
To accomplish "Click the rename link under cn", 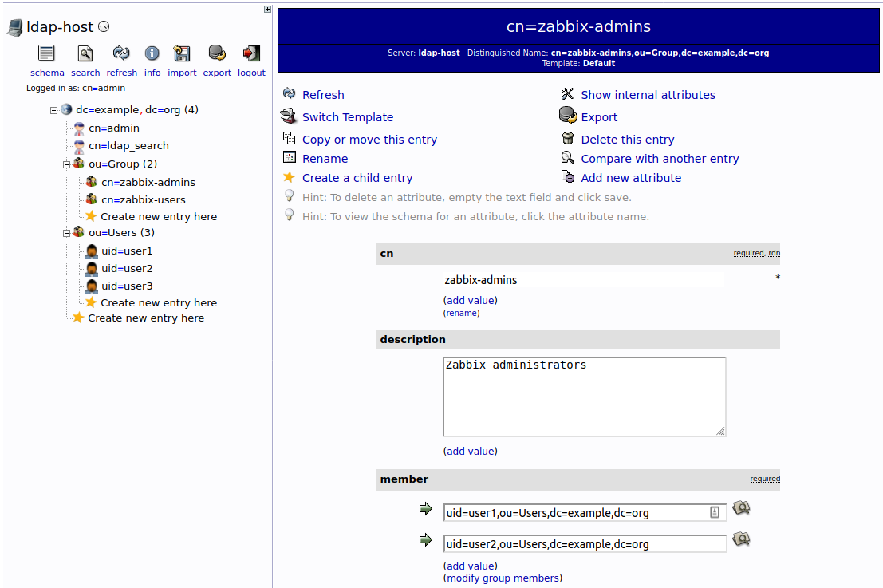I will [x=461, y=313].
